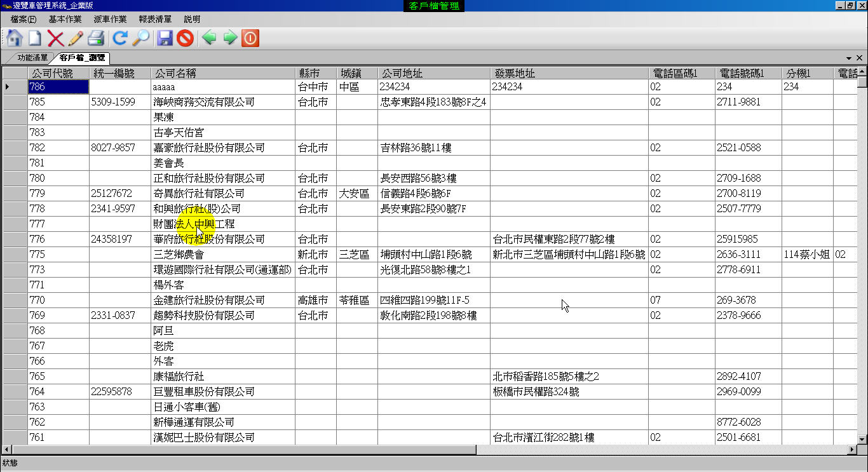Select invoice address 板橋市民權路324號

[x=569, y=391]
